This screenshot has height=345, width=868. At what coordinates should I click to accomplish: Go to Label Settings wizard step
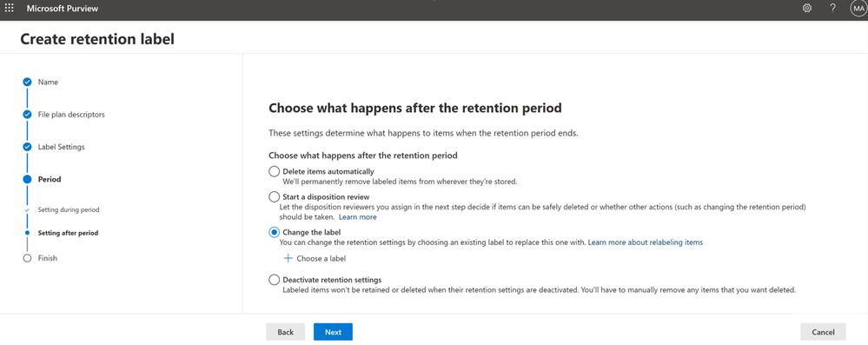61,148
